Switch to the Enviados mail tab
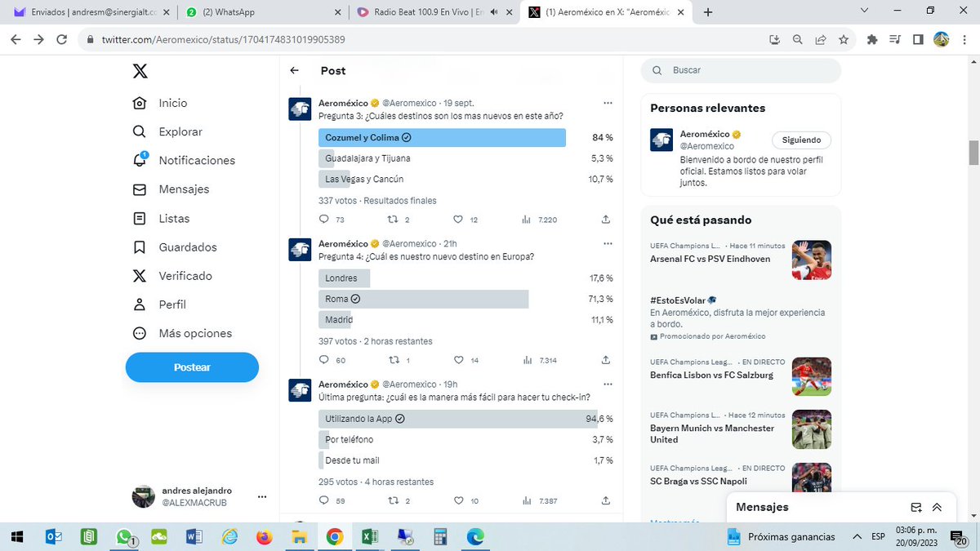The height and width of the screenshot is (551, 980). click(x=91, y=12)
